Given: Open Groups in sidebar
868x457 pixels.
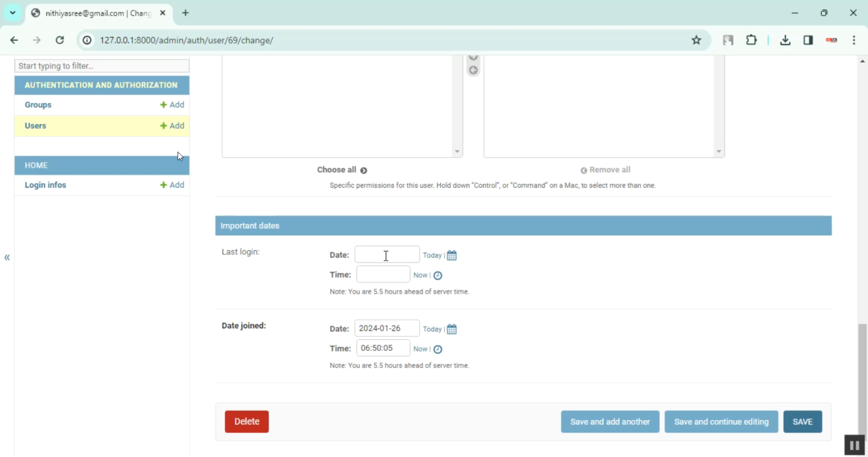Looking at the screenshot, I should coord(38,105).
